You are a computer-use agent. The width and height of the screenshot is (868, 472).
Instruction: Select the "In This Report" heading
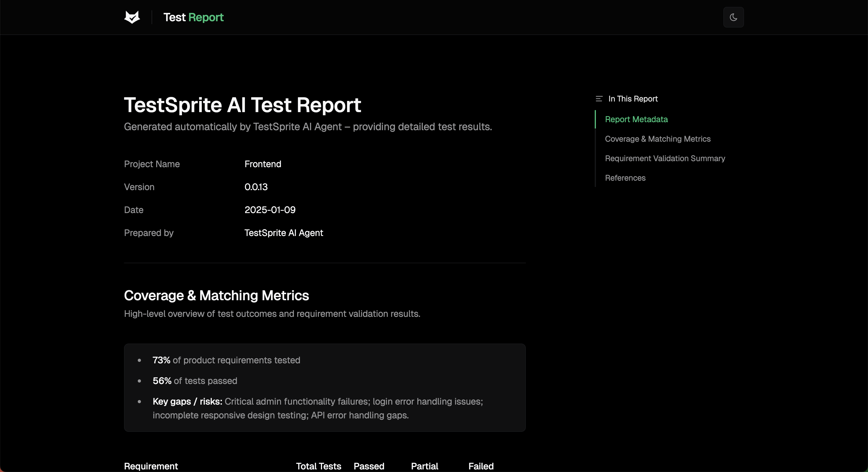(x=633, y=99)
